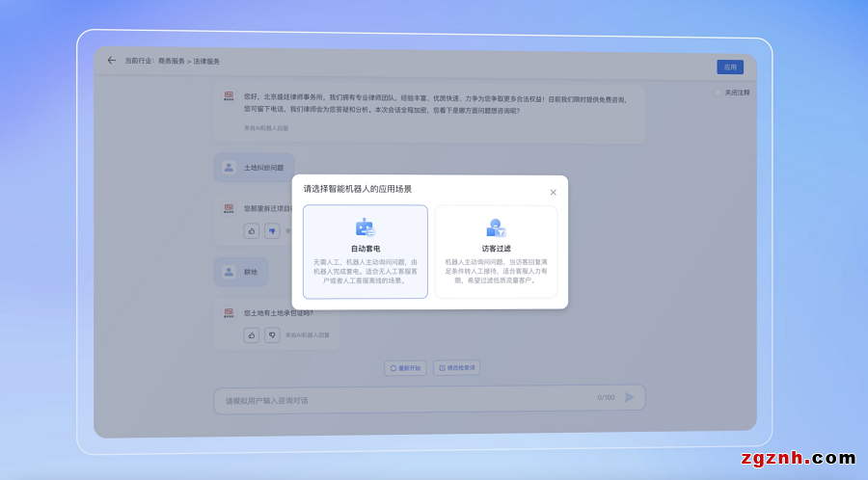
Task: Click the user avatar beside 土地纠纷问题
Action: [229, 168]
